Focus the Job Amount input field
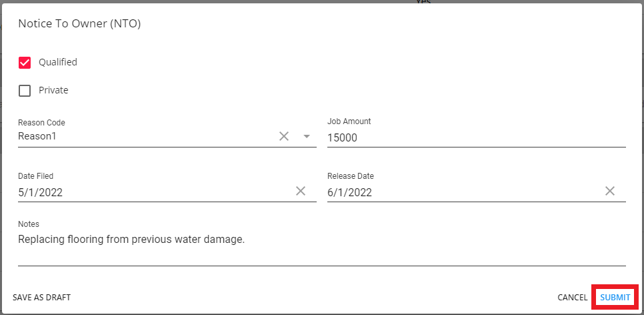 [476, 138]
